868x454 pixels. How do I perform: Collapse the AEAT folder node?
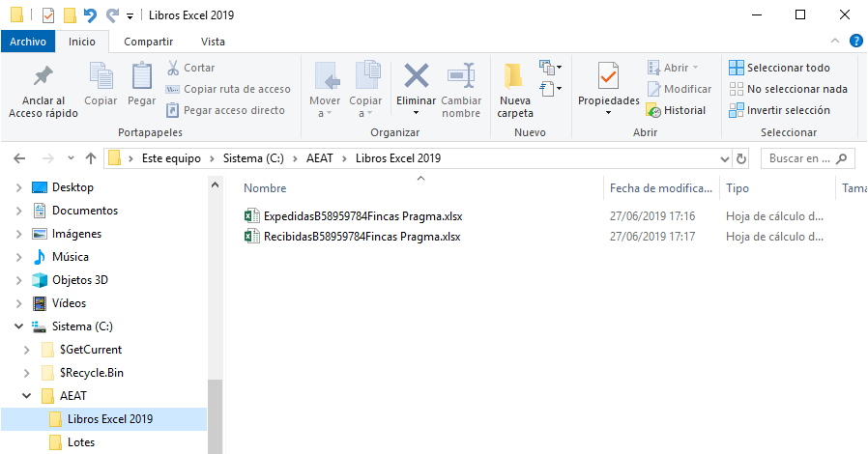pyautogui.click(x=26, y=396)
